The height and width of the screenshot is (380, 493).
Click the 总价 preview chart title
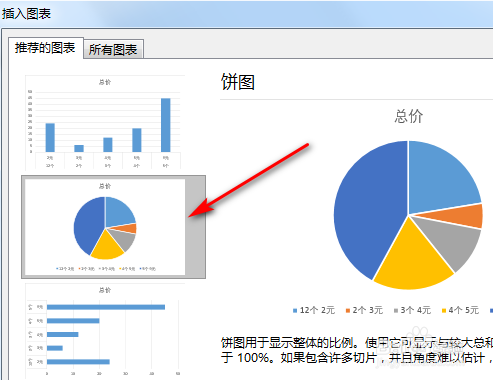(x=409, y=117)
